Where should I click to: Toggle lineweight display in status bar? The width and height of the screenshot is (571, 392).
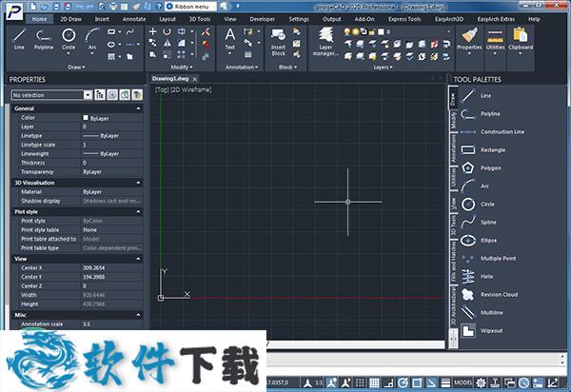pos(445,382)
